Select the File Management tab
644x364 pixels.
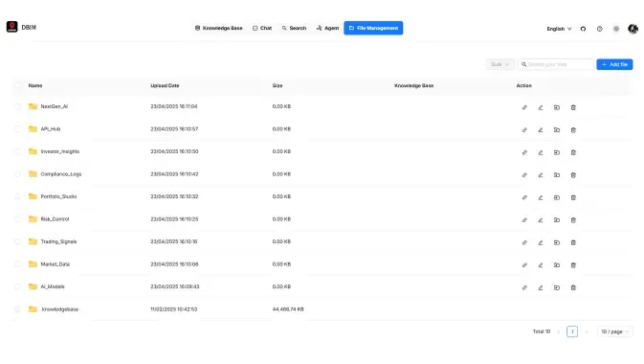click(373, 28)
